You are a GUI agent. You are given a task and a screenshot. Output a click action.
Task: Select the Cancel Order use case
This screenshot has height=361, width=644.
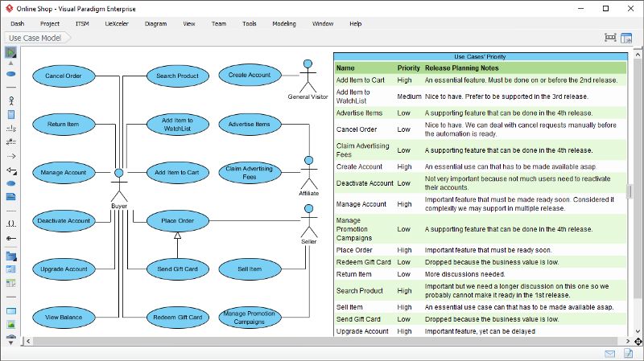coord(64,76)
